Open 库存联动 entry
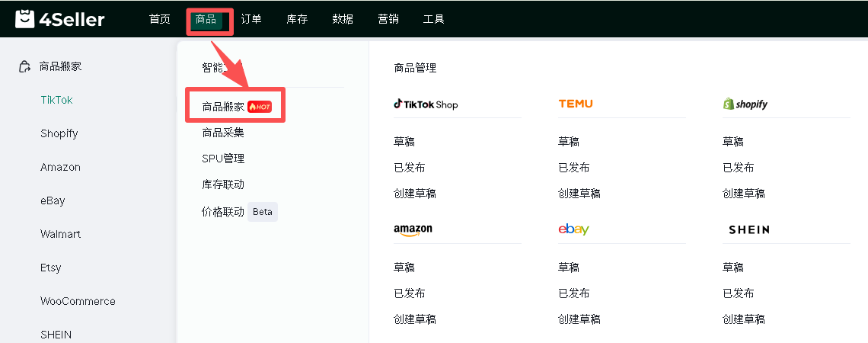868x343 pixels. point(223,184)
